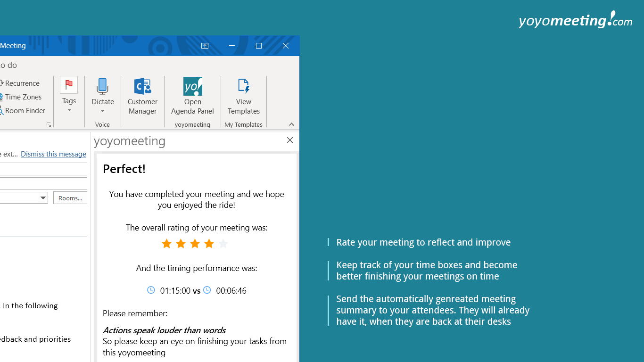
Task: Click inside the meeting body text area
Action: coord(43,299)
